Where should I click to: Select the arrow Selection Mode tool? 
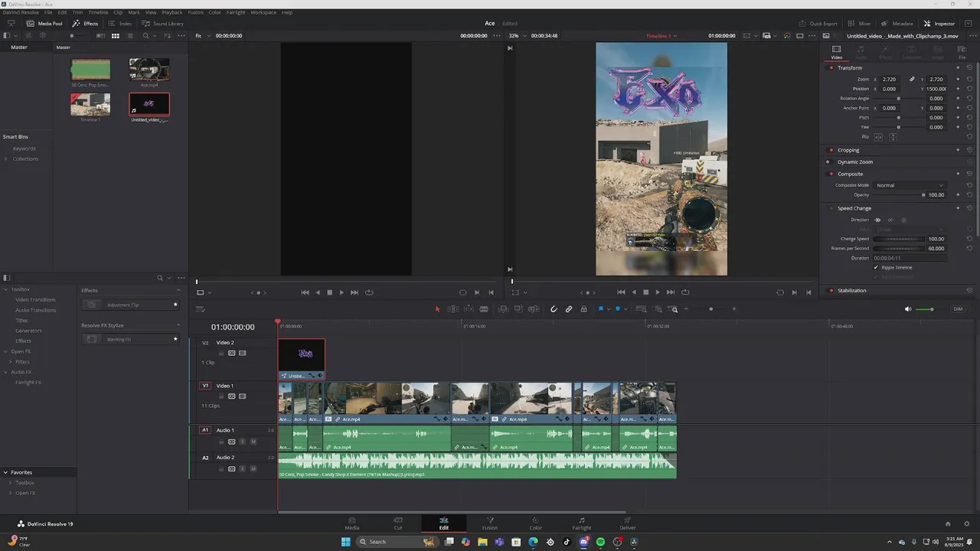pos(438,309)
